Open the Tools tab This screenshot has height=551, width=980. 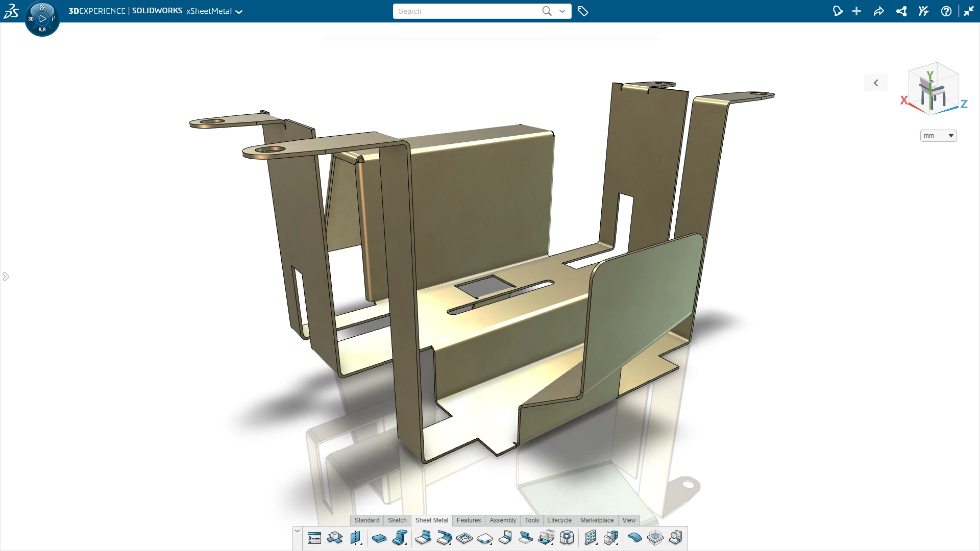(x=532, y=520)
